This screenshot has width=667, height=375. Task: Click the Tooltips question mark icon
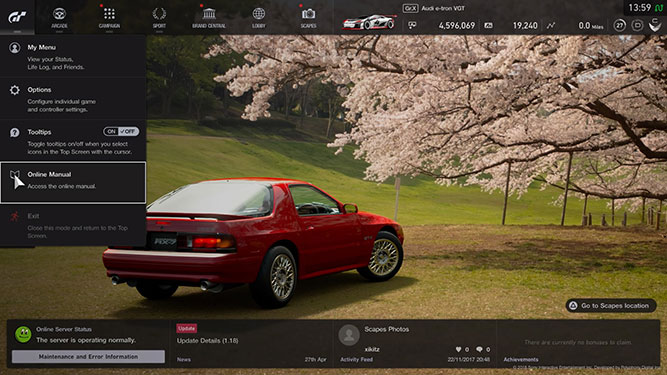tap(14, 133)
